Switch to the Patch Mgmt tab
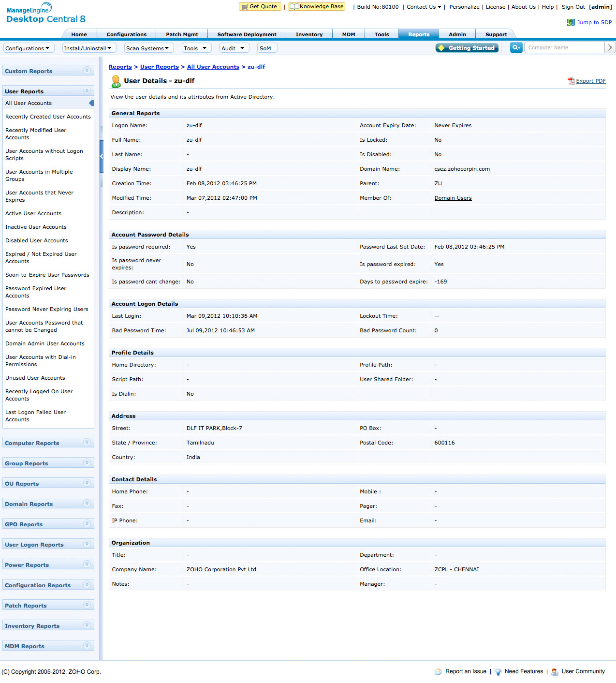This screenshot has height=683, width=616. pos(182,34)
